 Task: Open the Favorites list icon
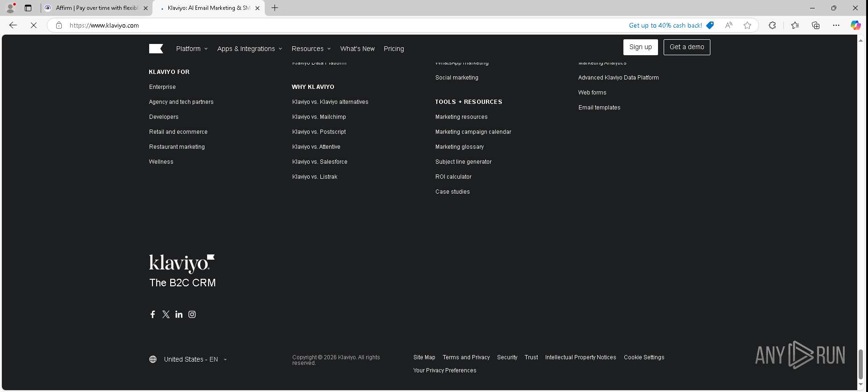click(795, 25)
